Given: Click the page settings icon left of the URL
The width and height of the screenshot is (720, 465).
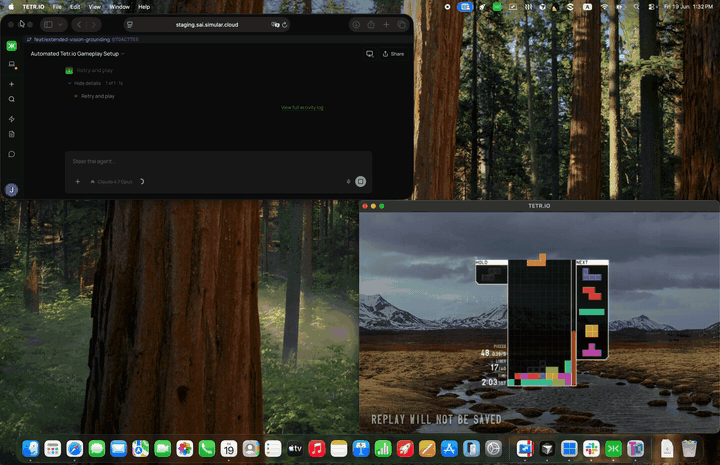Looking at the screenshot, I should pos(130,25).
